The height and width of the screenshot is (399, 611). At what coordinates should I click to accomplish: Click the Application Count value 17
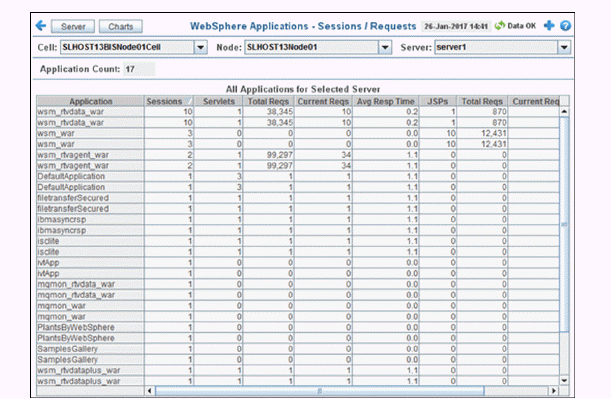click(139, 69)
